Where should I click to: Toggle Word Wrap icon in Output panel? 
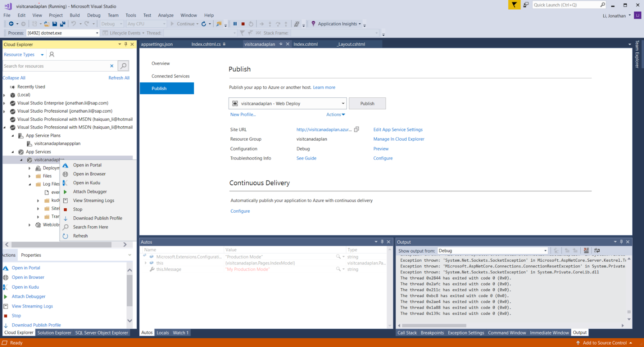tap(597, 250)
